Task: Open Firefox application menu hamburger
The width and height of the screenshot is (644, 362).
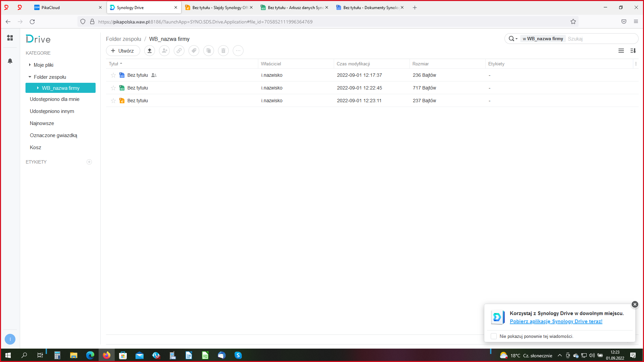Action: pyautogui.click(x=636, y=22)
